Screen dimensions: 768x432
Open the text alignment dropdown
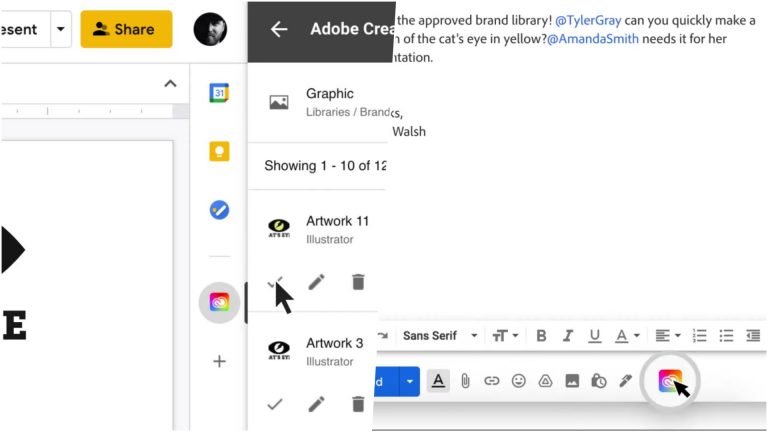(x=668, y=336)
